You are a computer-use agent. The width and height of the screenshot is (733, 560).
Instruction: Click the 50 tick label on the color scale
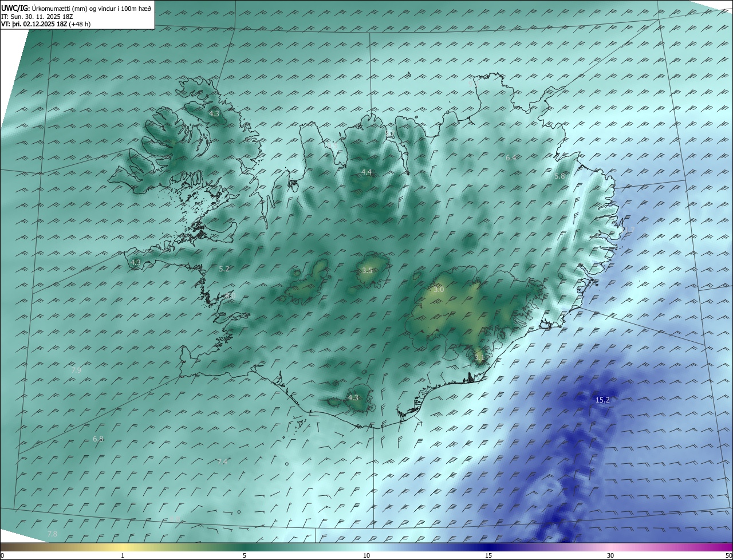pyautogui.click(x=728, y=555)
